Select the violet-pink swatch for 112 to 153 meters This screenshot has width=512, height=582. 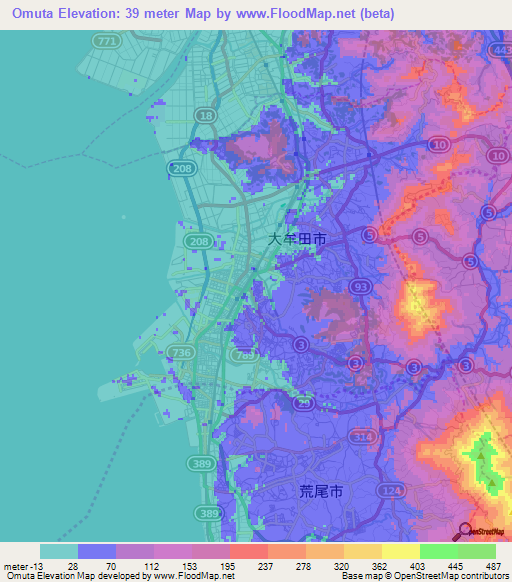click(x=173, y=551)
